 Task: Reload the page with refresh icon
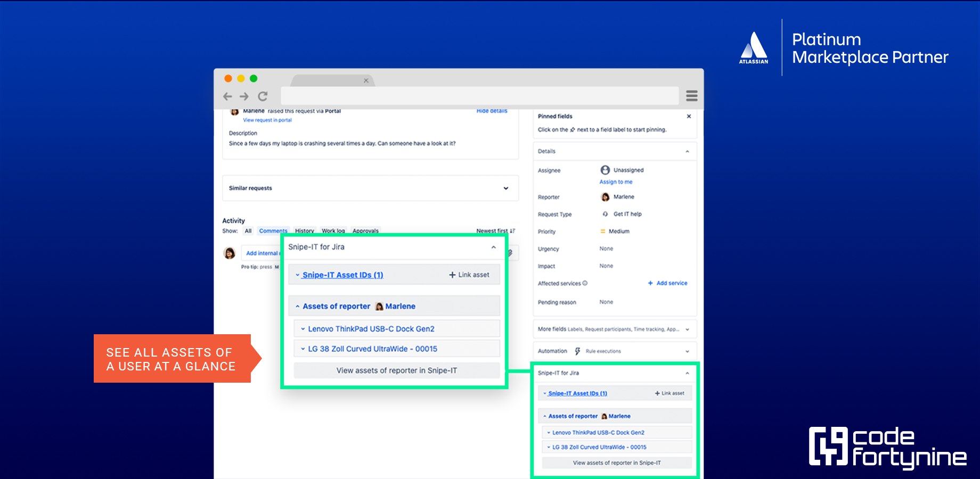click(x=263, y=96)
